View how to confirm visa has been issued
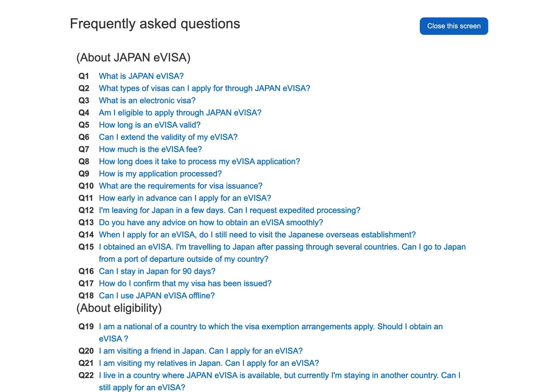The height and width of the screenshot is (392, 558). pyautogui.click(x=185, y=284)
